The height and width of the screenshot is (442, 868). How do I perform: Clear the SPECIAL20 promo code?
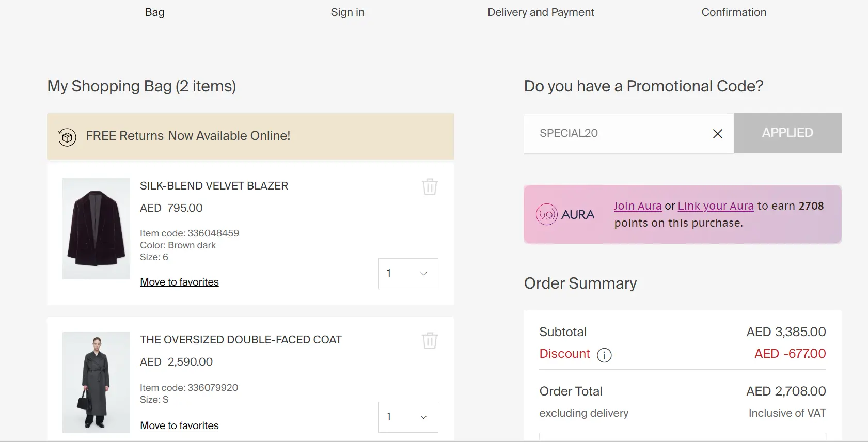tap(717, 133)
